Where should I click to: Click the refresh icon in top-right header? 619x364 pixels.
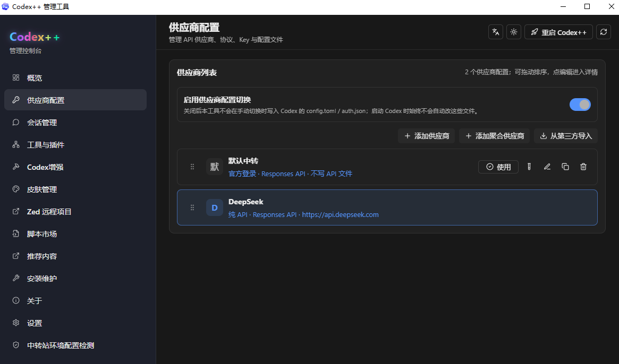coord(603,32)
